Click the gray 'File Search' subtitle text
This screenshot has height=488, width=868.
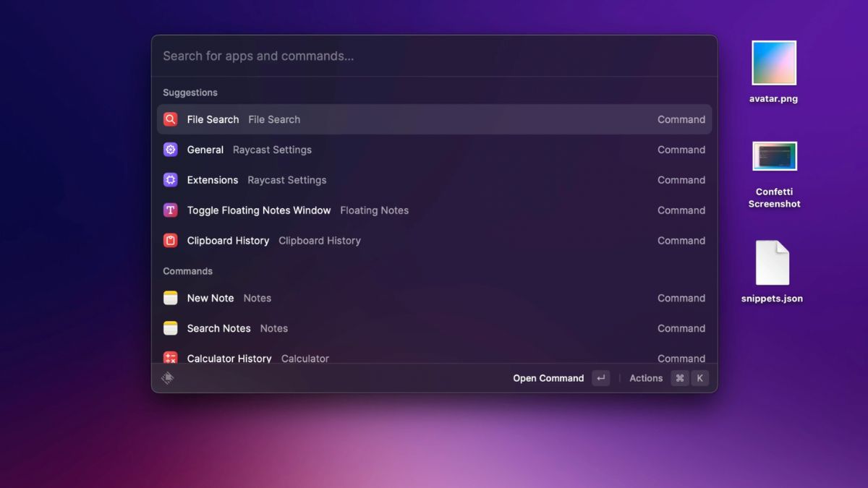274,119
